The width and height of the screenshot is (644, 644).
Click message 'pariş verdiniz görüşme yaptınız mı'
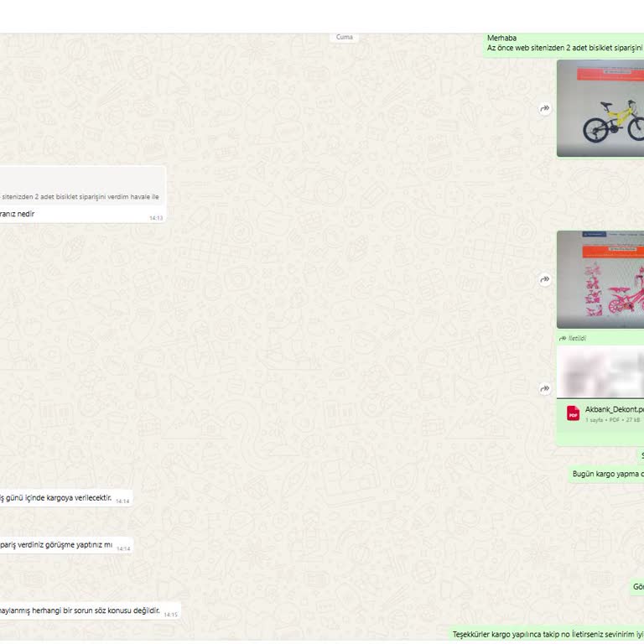coord(66,545)
